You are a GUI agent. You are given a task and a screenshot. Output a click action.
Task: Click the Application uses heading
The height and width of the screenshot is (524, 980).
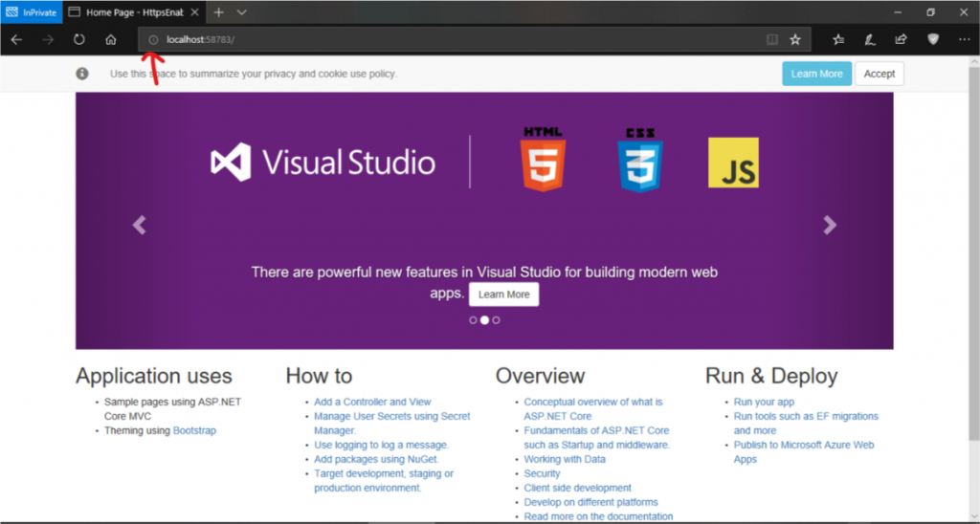click(x=154, y=376)
